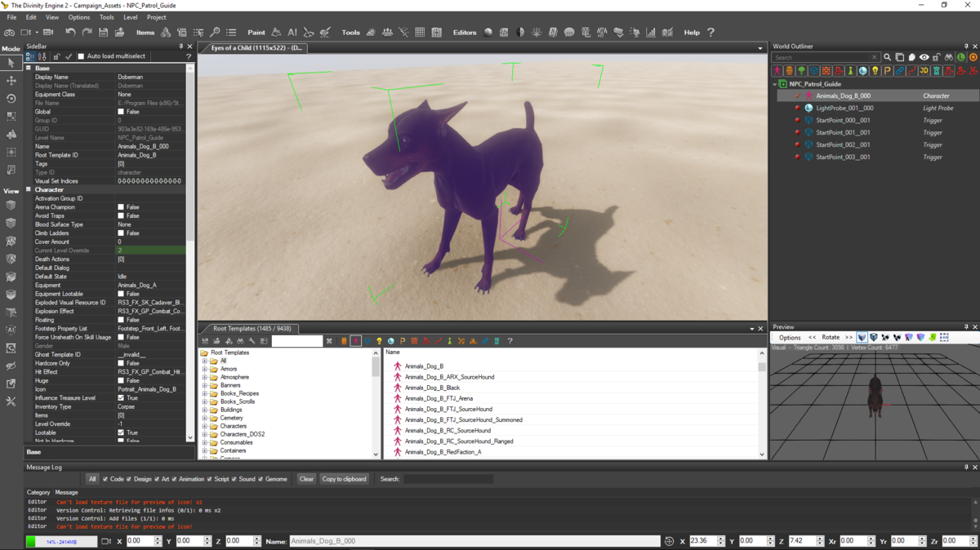
Task: Filter World Outliner by lightbulb icon
Action: (x=875, y=71)
